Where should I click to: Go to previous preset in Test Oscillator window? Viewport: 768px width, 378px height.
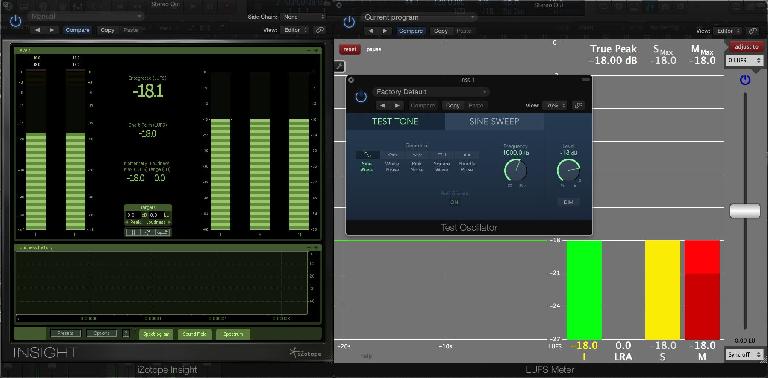(x=383, y=105)
